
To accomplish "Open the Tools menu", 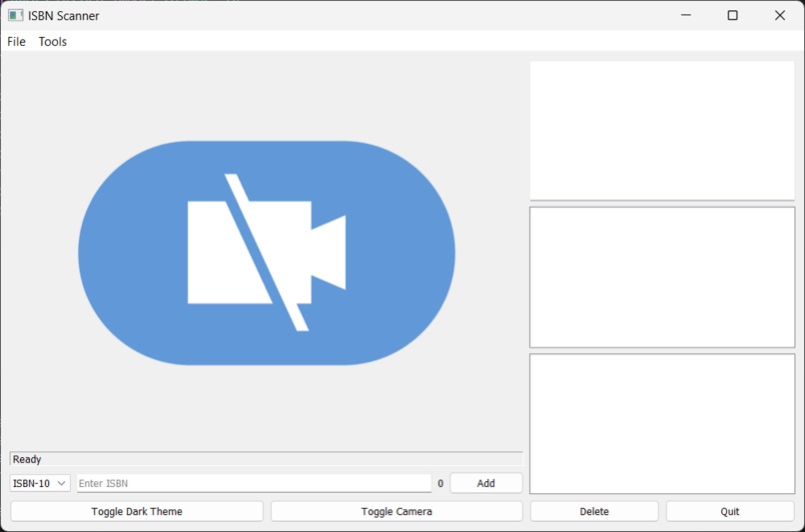I will (52, 42).
